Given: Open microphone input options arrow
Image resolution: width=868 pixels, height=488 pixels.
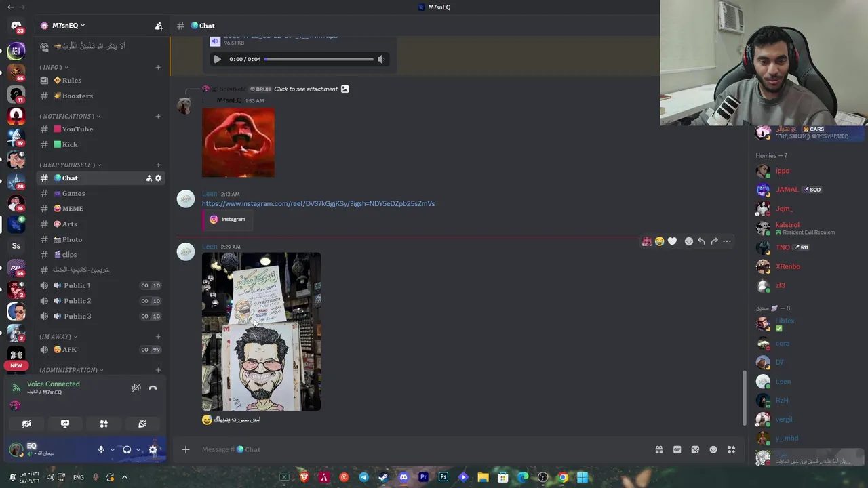Looking at the screenshot, I should [x=113, y=449].
